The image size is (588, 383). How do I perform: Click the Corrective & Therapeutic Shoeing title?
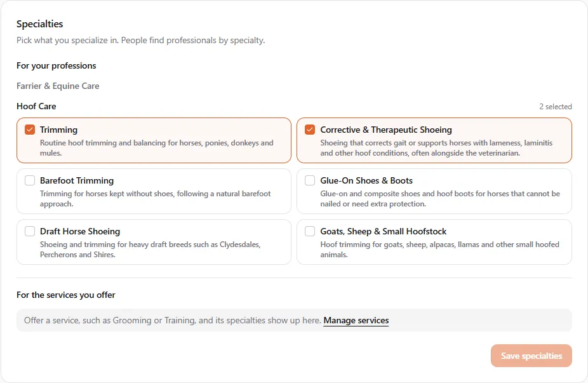[386, 130]
